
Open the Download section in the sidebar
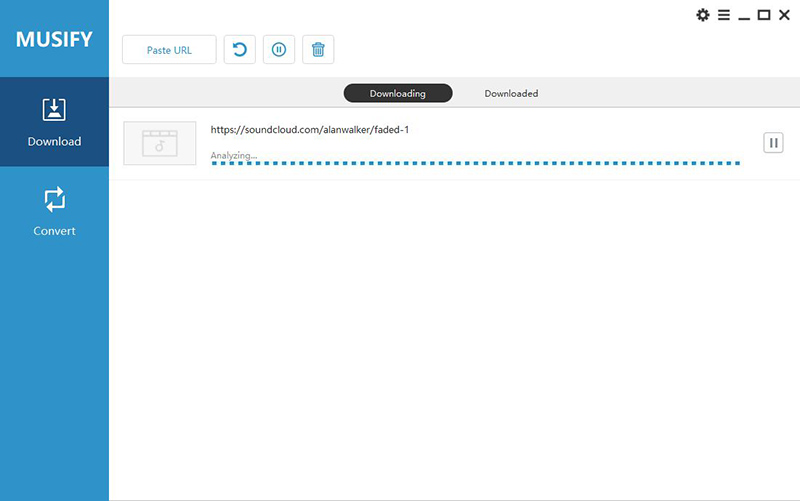54,122
